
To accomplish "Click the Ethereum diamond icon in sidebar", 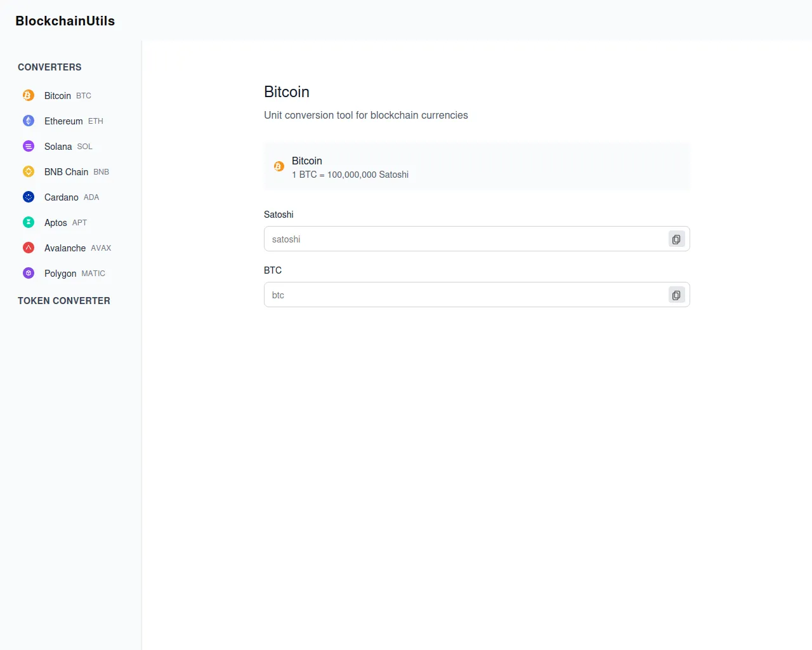I will tap(29, 121).
